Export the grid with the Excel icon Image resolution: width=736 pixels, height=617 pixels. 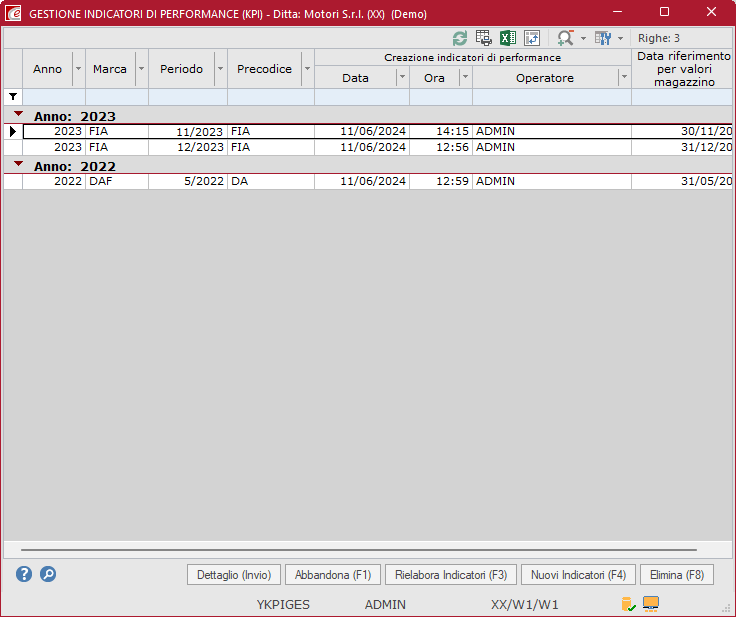[508, 38]
